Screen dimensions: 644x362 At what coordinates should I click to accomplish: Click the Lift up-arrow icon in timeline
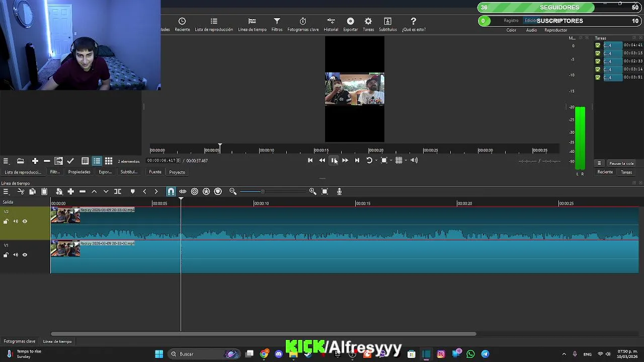coord(94,192)
